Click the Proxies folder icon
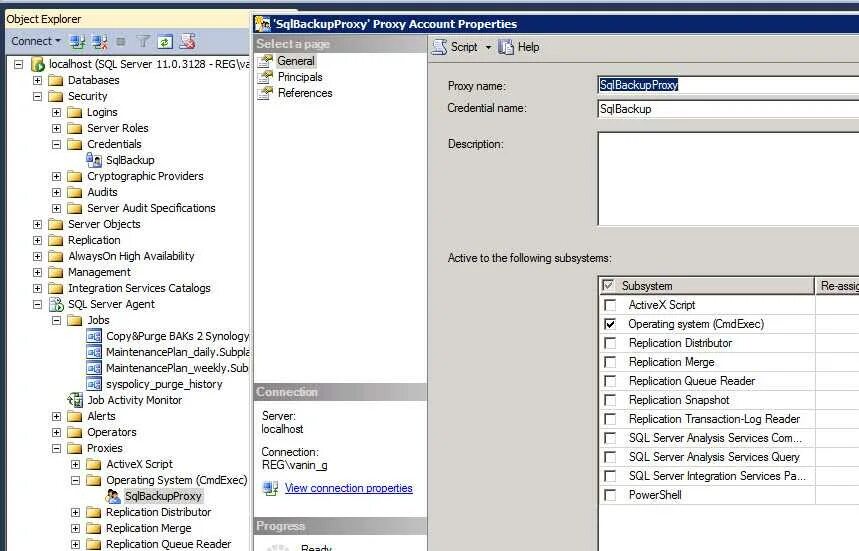Viewport: 859px width, 551px height. [x=75, y=448]
